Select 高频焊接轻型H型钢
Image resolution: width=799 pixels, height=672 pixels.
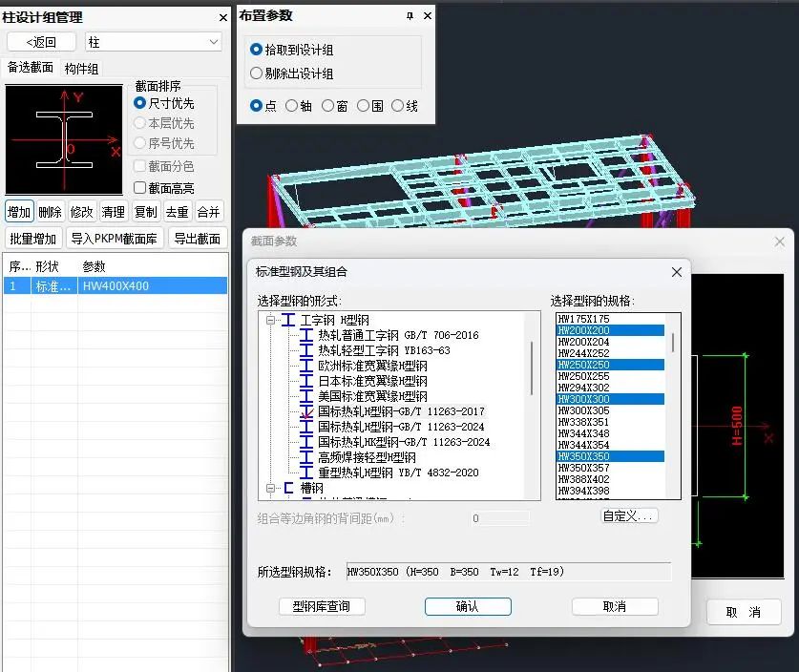[367, 457]
